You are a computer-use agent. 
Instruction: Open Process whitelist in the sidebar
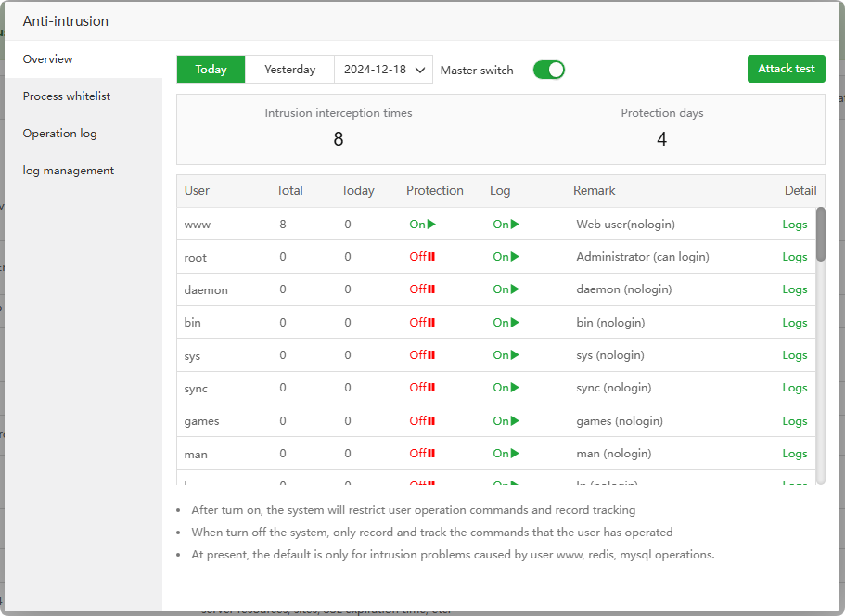(67, 96)
